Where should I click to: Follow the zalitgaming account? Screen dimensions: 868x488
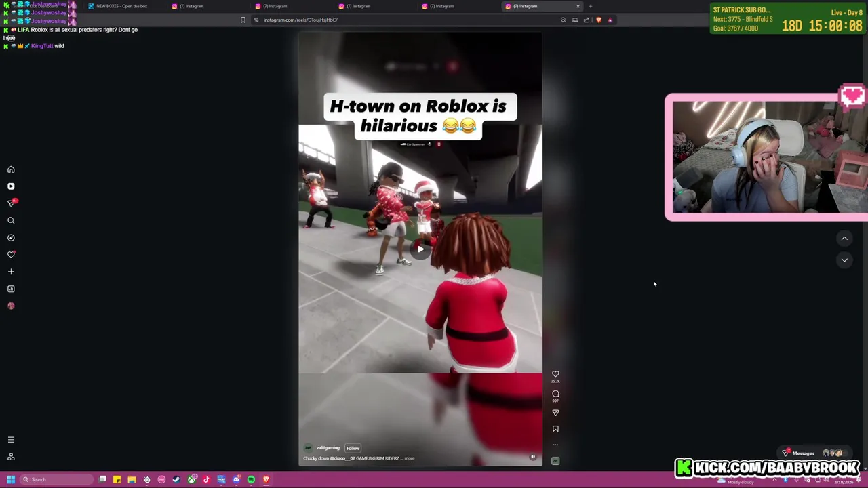pyautogui.click(x=353, y=448)
